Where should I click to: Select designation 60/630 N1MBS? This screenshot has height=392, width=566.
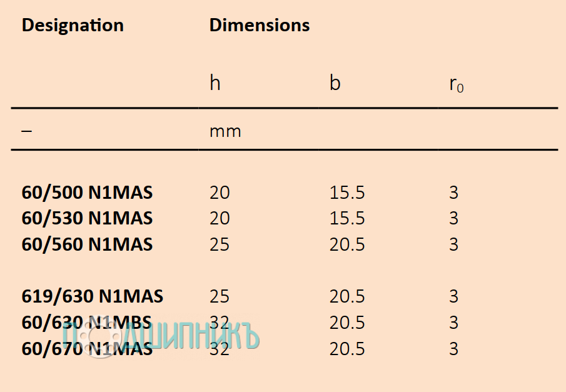point(87,322)
